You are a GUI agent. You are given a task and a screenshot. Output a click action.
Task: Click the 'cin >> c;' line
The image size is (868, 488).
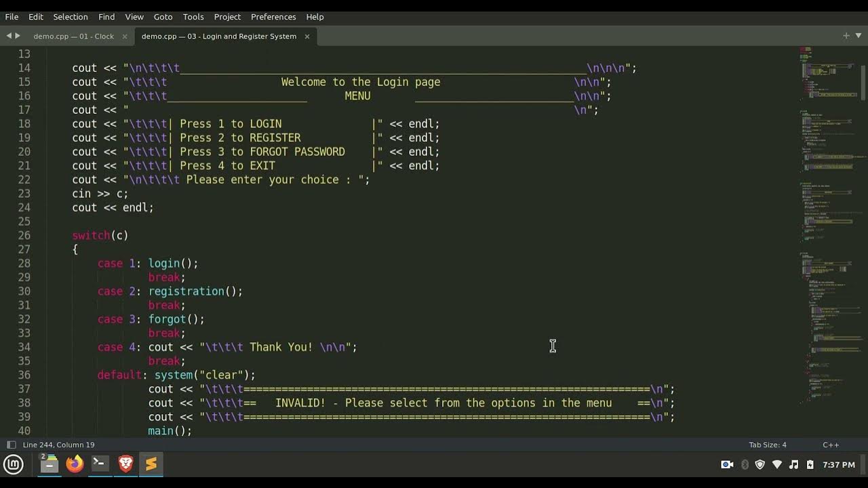coord(100,193)
